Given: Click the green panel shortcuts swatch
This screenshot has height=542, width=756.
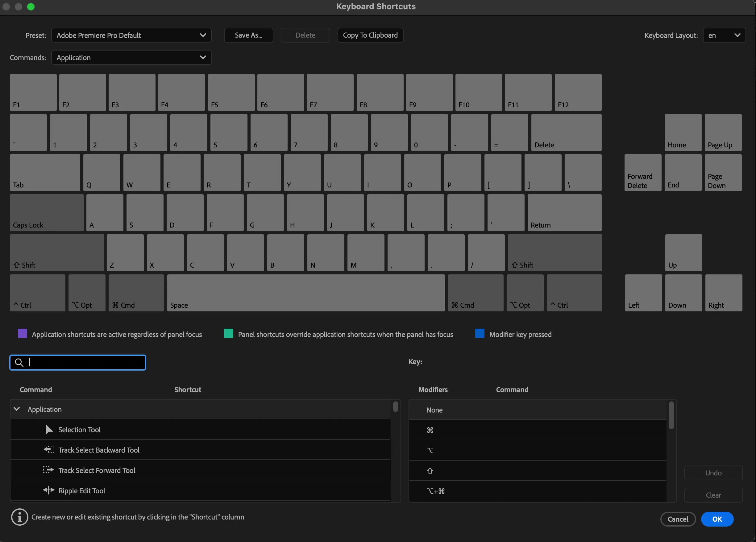Looking at the screenshot, I should [x=228, y=334].
